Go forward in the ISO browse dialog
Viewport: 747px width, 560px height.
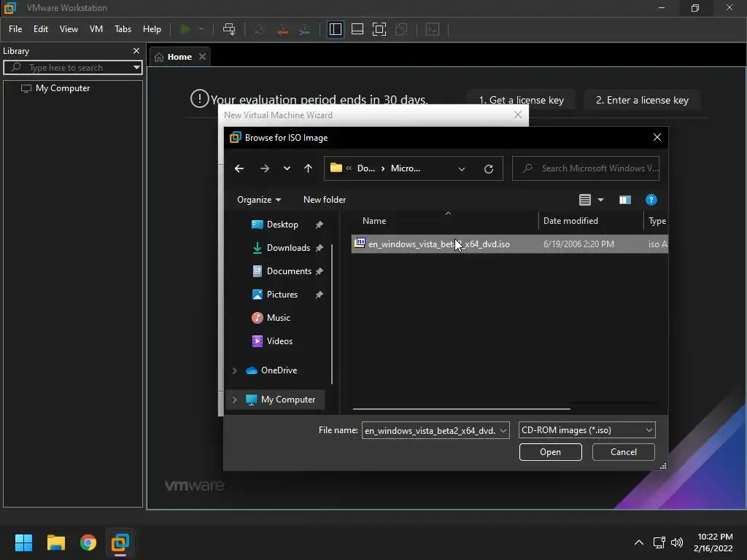(264, 168)
